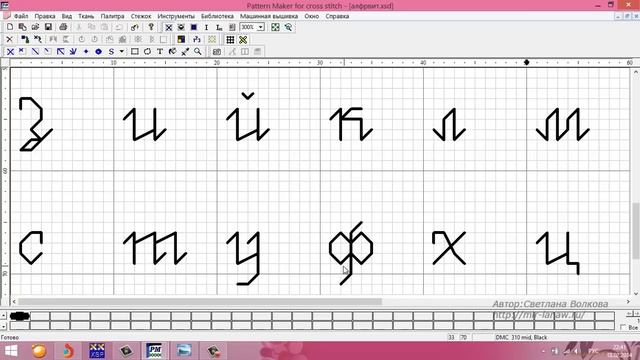Switch to Pattern Maker PM taskbar icon
Viewport: 640px width, 360px height.
coord(154,351)
